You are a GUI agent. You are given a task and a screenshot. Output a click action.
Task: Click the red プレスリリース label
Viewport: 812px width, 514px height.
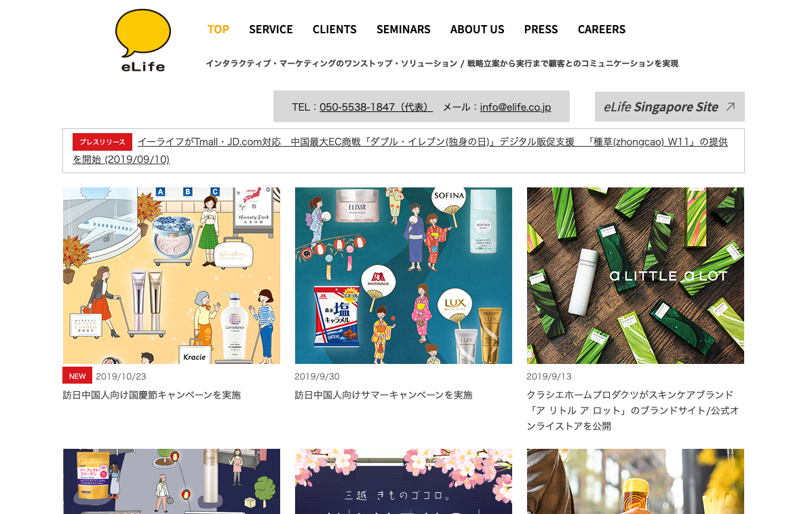[x=102, y=142]
